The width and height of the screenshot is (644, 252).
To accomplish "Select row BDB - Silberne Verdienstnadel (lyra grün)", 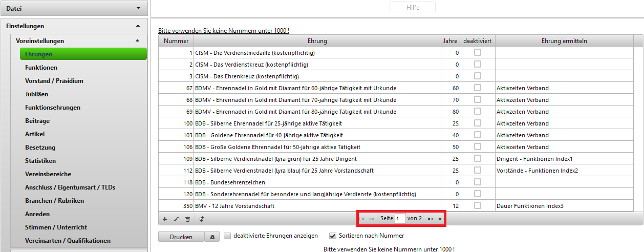I will [x=396, y=159].
